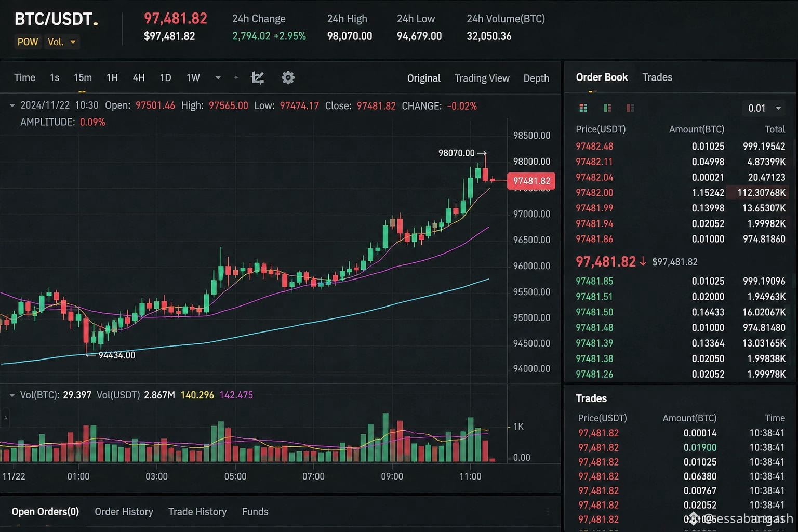Image resolution: width=798 pixels, height=532 pixels.
Task: Click the 24h Volume(BTC) value 32,050.36
Action: tap(489, 36)
